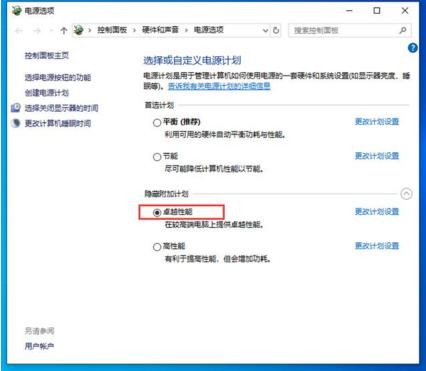Open 用户帐户 link

pyautogui.click(x=39, y=346)
